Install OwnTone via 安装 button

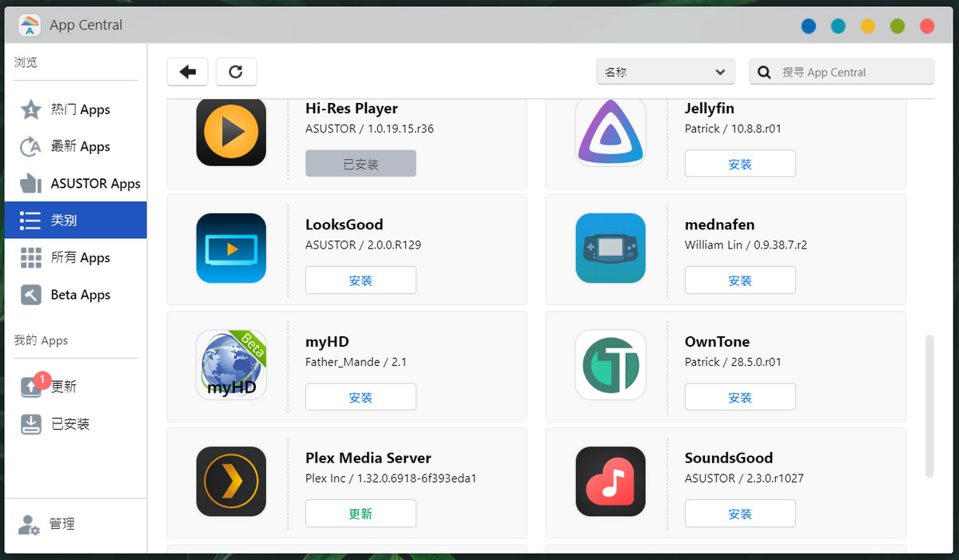pyautogui.click(x=740, y=397)
